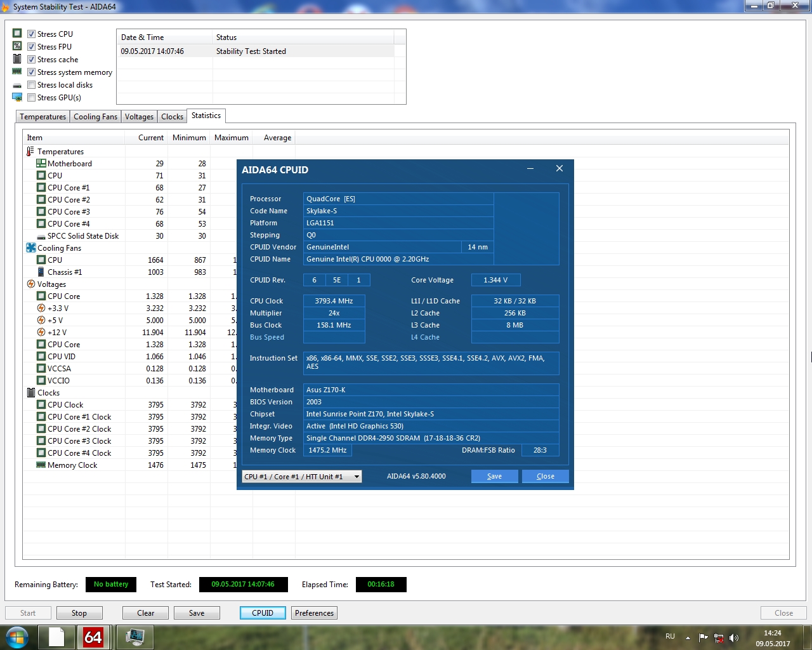The image size is (812, 650).
Task: Select the Statistics tab
Action: pyautogui.click(x=206, y=116)
